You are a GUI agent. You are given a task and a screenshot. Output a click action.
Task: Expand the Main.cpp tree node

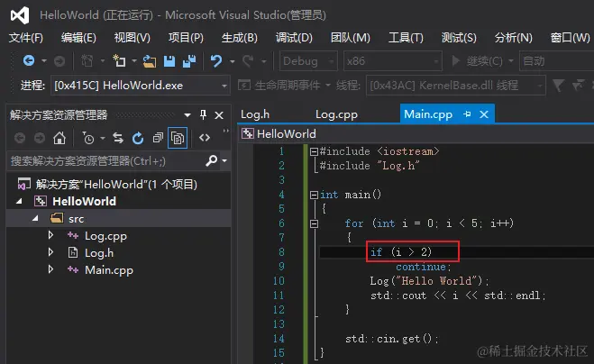50,269
